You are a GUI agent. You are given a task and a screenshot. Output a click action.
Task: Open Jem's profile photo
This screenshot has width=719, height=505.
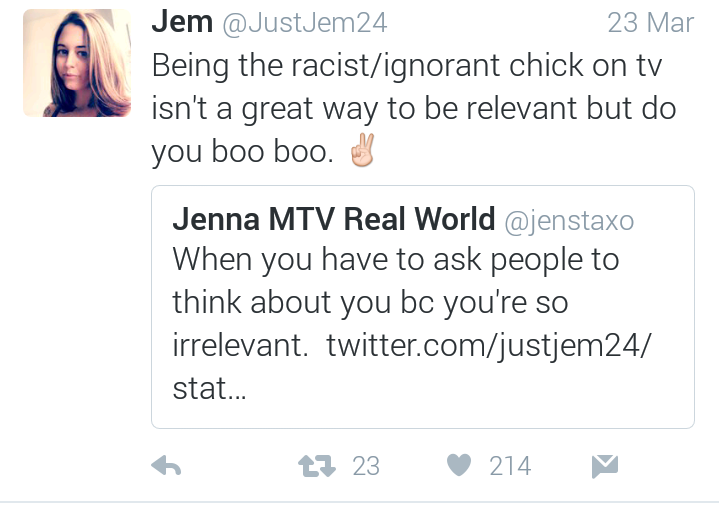click(x=77, y=63)
